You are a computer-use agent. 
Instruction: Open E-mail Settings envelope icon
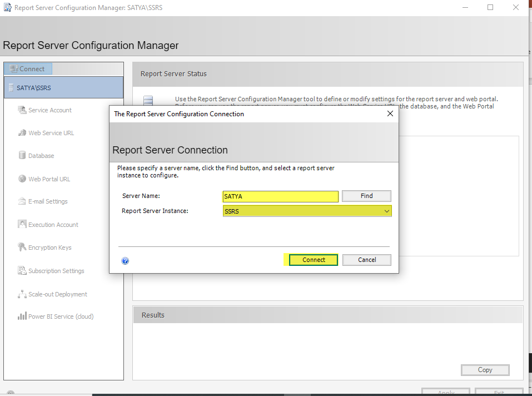coord(22,201)
